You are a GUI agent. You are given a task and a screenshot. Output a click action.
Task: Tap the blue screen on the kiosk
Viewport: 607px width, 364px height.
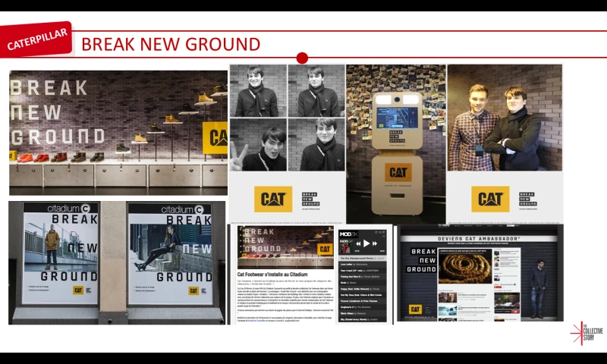397,118
